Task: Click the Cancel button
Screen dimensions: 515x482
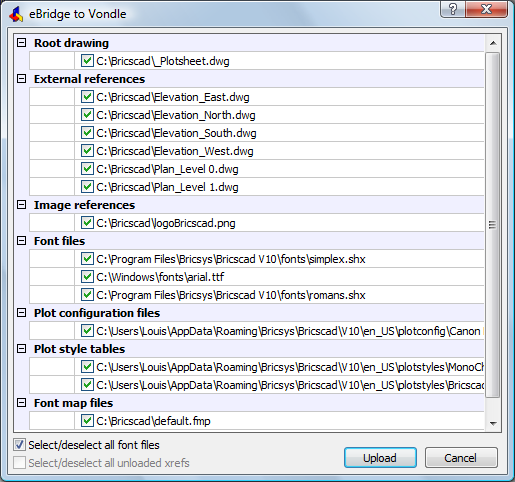Action: (461, 458)
